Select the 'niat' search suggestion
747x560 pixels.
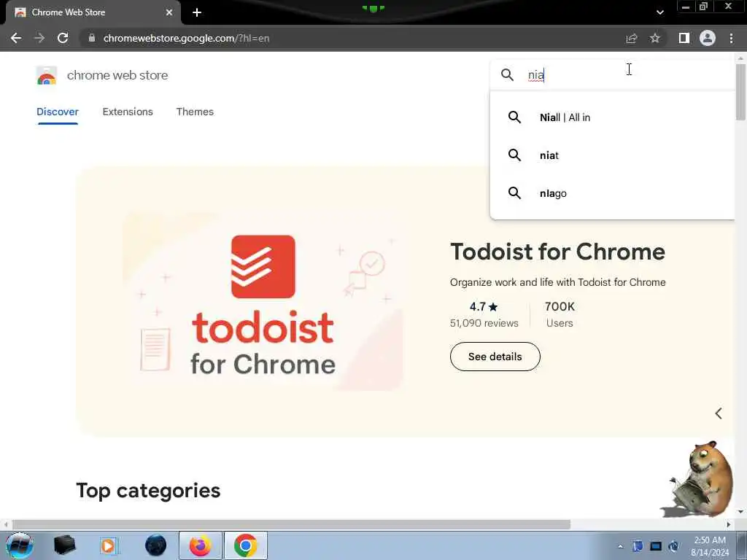[x=612, y=155]
